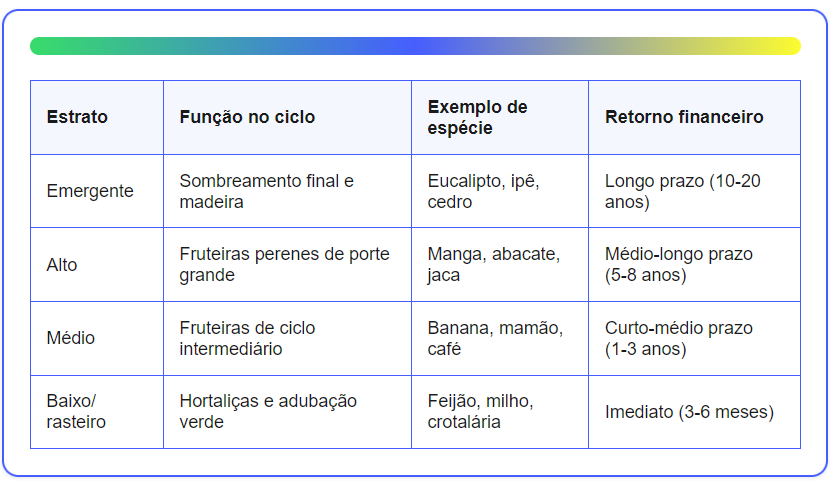Click 'Fruteiras de ciclo intermediário' cell
This screenshot has height=483, width=833.
287,338
